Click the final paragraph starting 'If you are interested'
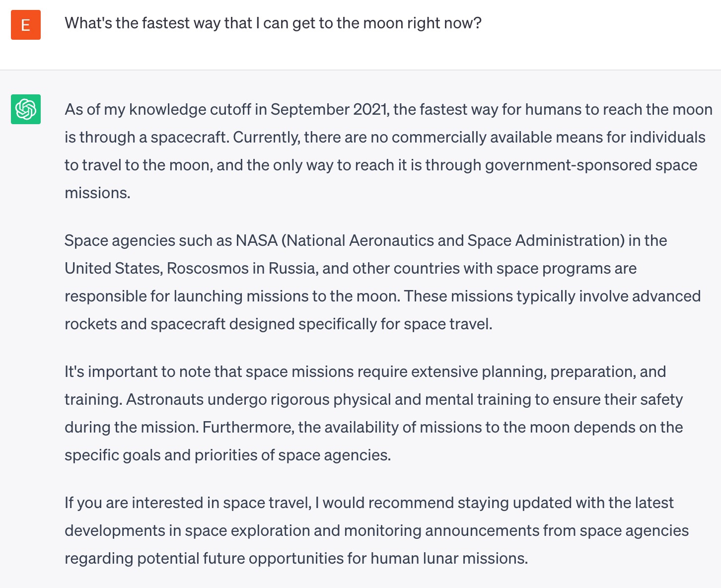The image size is (721, 588). click(376, 530)
